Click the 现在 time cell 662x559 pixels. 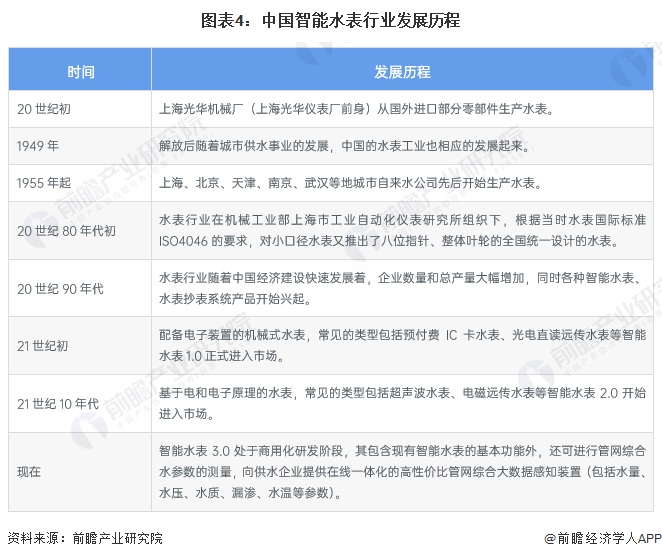tap(80, 472)
